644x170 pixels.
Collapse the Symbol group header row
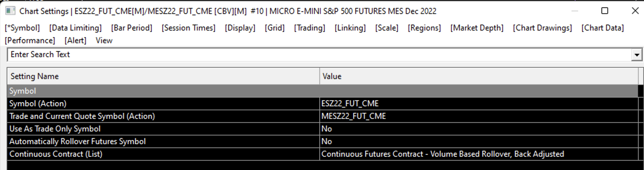(x=23, y=91)
